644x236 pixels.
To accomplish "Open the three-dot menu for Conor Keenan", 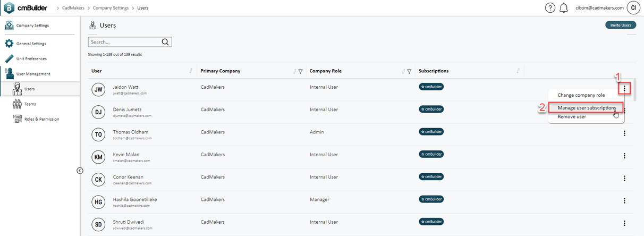I will (624, 179).
